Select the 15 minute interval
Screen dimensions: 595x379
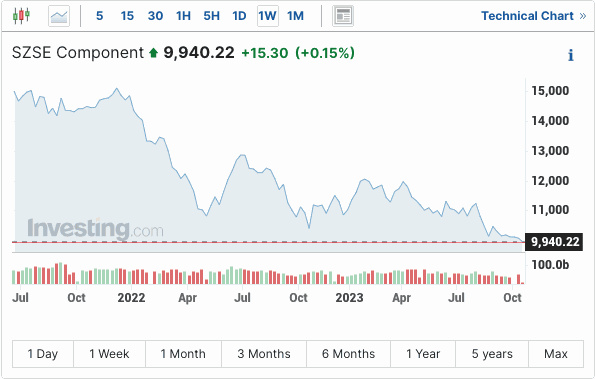(127, 16)
